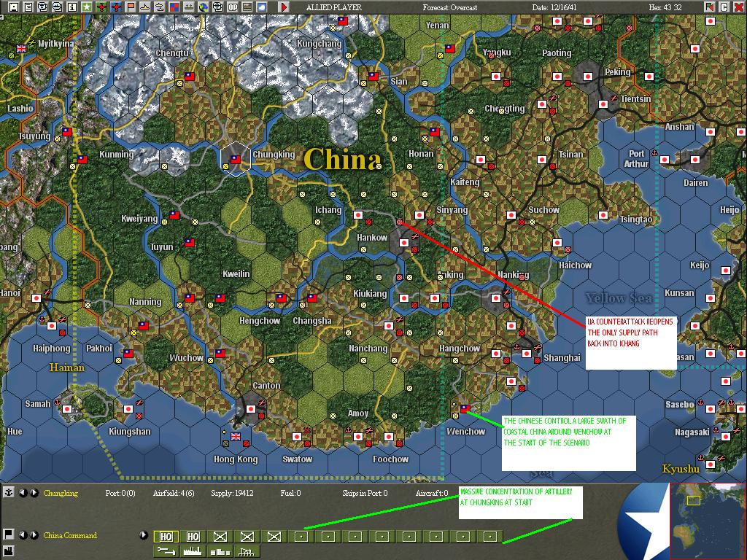
Task: Click the factory icon in bottom left corner
Action: pos(8,553)
